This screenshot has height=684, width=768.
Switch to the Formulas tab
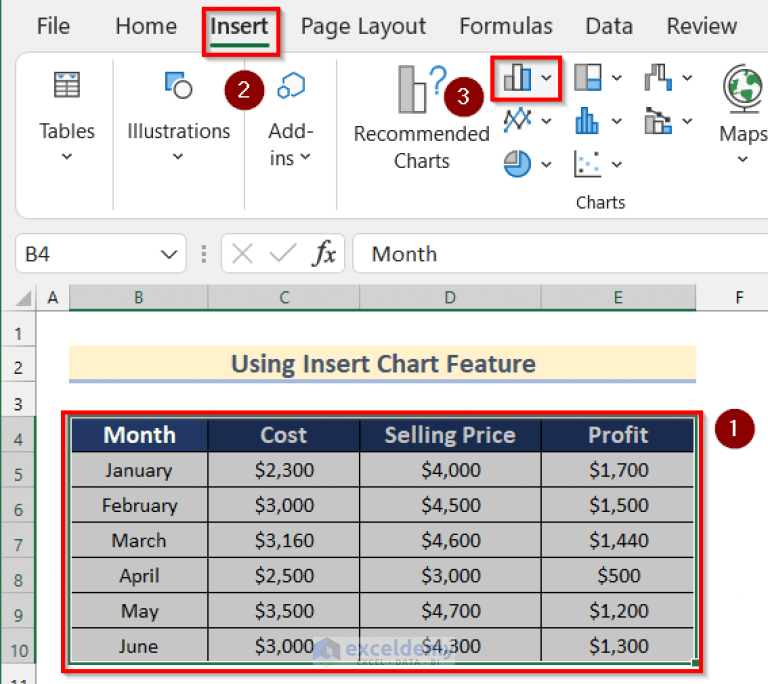tap(506, 26)
